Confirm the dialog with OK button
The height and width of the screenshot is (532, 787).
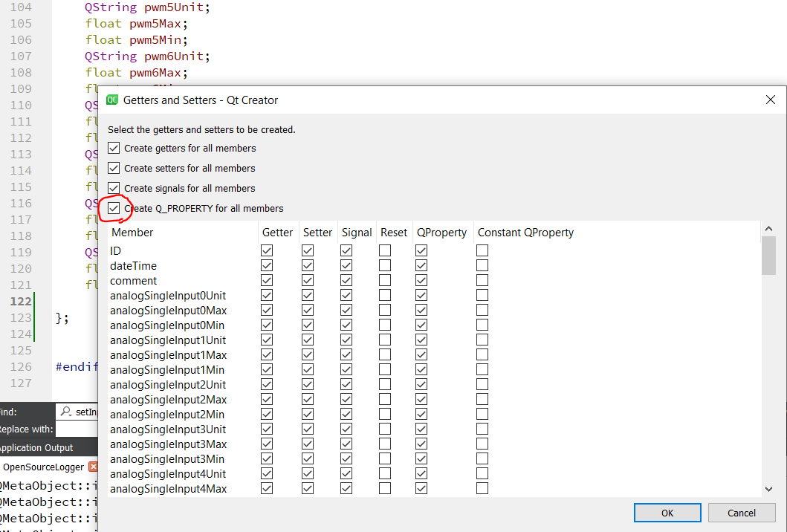(667, 513)
